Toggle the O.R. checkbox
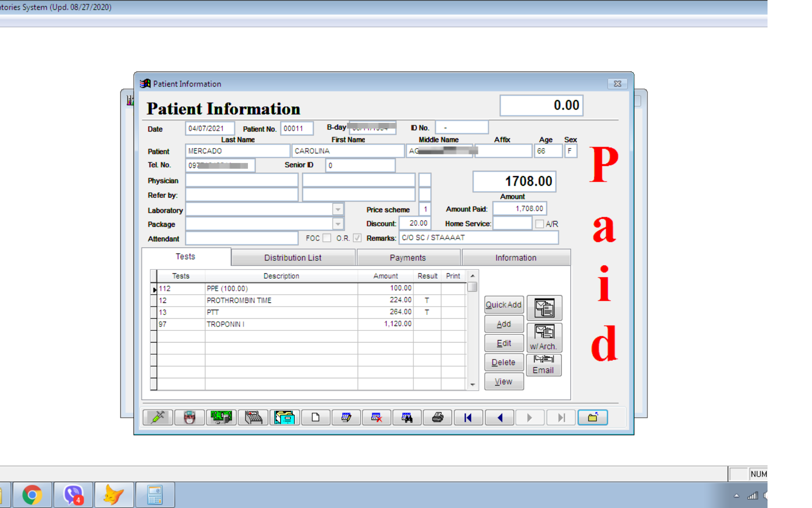Image resolution: width=812 pixels, height=508 pixels. (357, 238)
